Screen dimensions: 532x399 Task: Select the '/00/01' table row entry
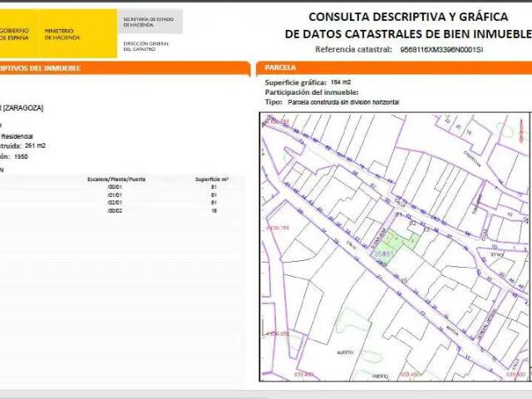pos(115,187)
